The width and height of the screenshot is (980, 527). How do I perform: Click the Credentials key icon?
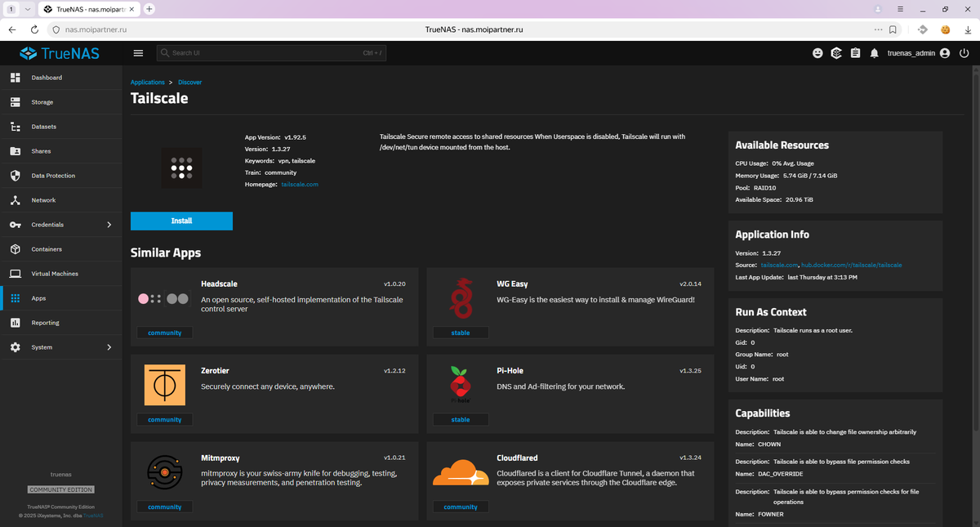tap(15, 225)
